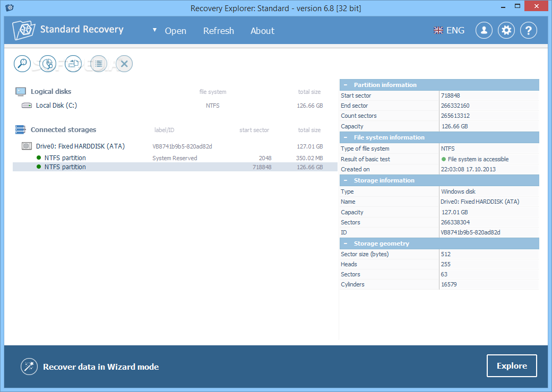Maximize the Recovery Explorer window
Image resolution: width=552 pixels, height=392 pixels.
click(x=517, y=6)
